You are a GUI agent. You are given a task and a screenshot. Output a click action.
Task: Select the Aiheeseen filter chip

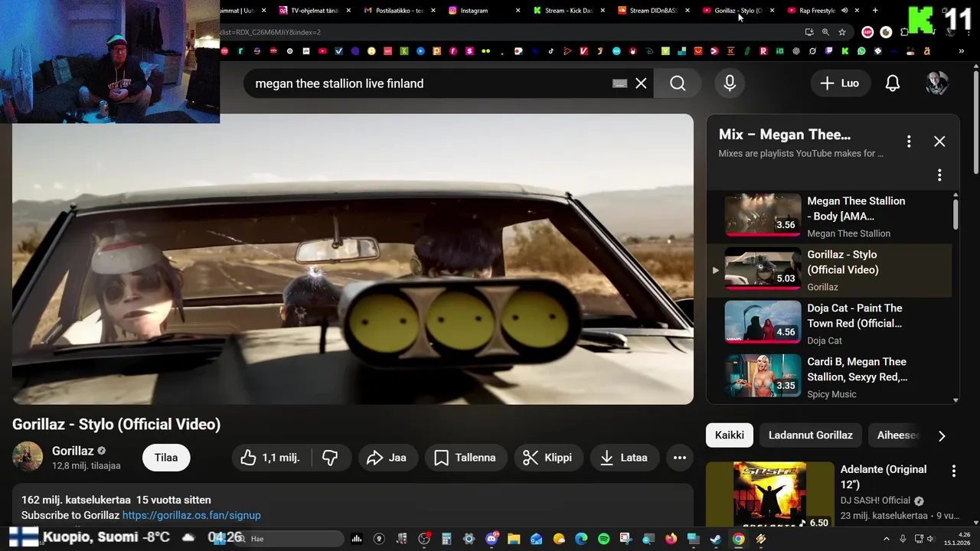(x=897, y=435)
